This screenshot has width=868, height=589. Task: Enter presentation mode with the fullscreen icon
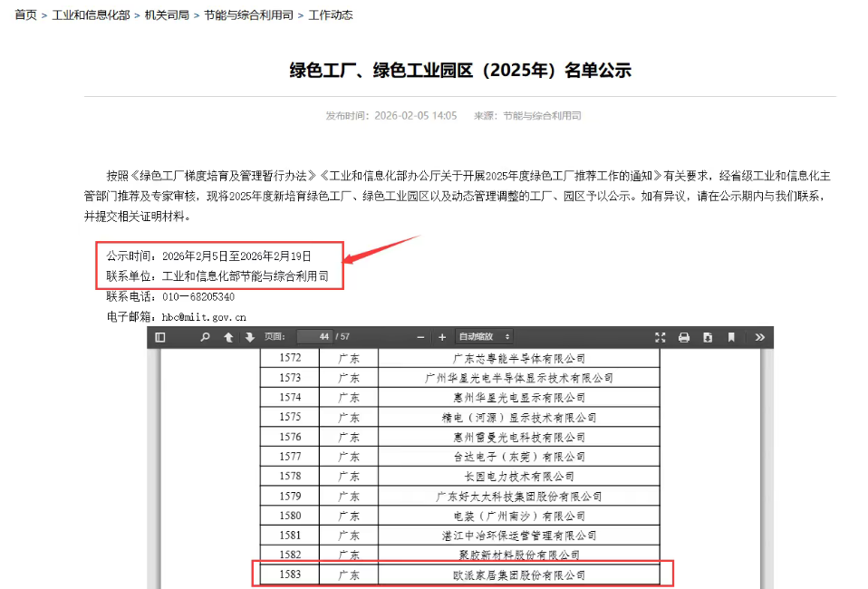point(661,336)
